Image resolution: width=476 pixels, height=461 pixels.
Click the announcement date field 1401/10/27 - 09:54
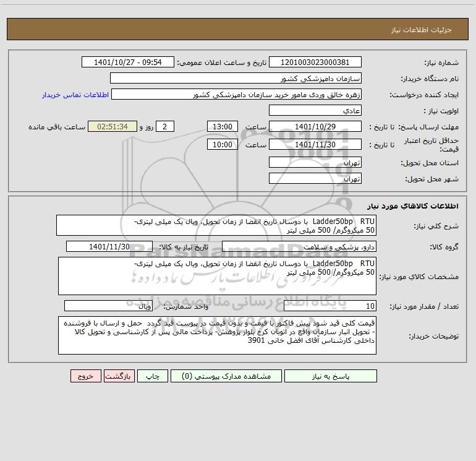point(128,62)
